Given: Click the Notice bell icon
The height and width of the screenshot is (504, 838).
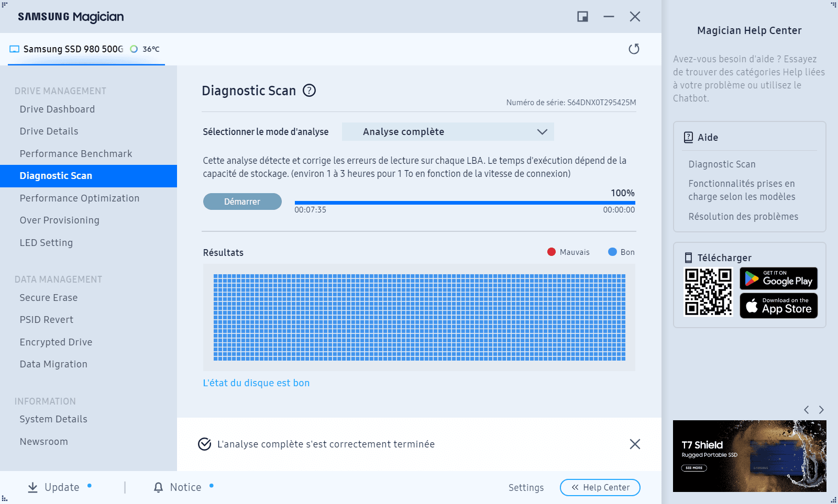Looking at the screenshot, I should click(158, 487).
